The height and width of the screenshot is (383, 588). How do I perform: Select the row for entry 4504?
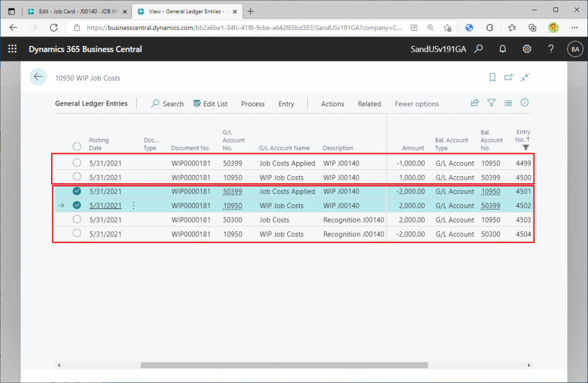point(77,233)
